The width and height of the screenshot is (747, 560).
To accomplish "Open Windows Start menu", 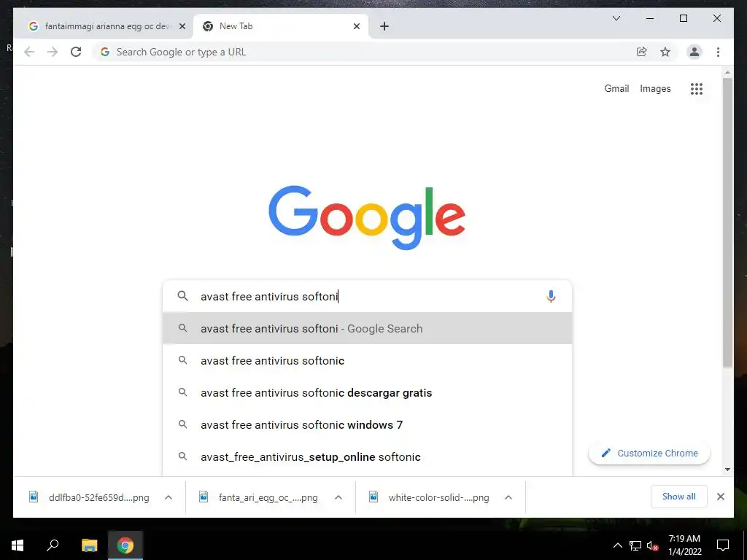I will (18, 545).
